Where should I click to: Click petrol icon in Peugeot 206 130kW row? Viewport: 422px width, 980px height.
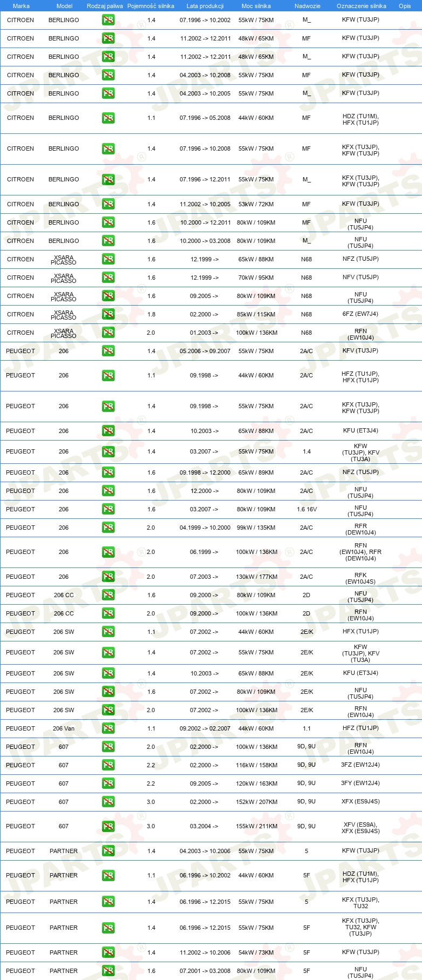pyautogui.click(x=108, y=577)
